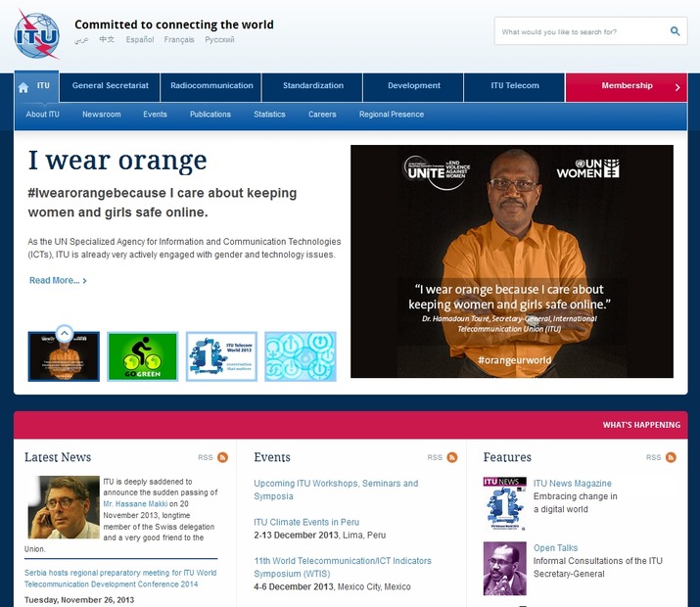The image size is (700, 607).
Task: Open the ITU Telecom tab
Action: tap(515, 87)
